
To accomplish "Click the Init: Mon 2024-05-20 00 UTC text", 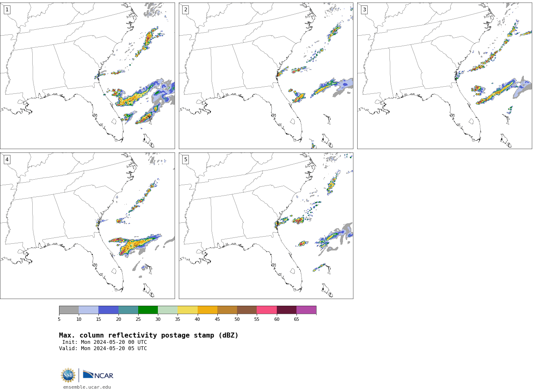I will point(105,342).
